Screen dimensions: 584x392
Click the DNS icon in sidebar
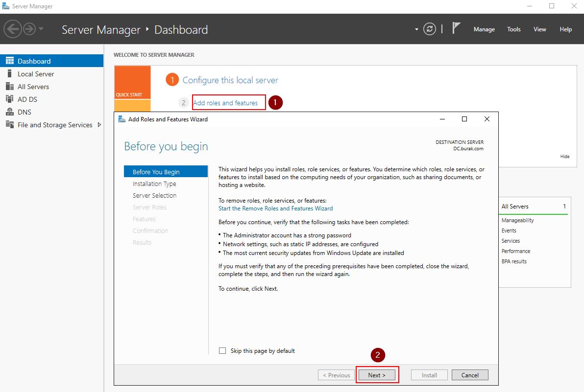pyautogui.click(x=10, y=112)
